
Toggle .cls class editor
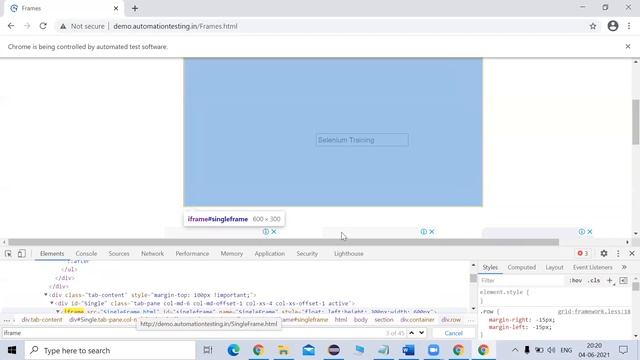tap(594, 280)
